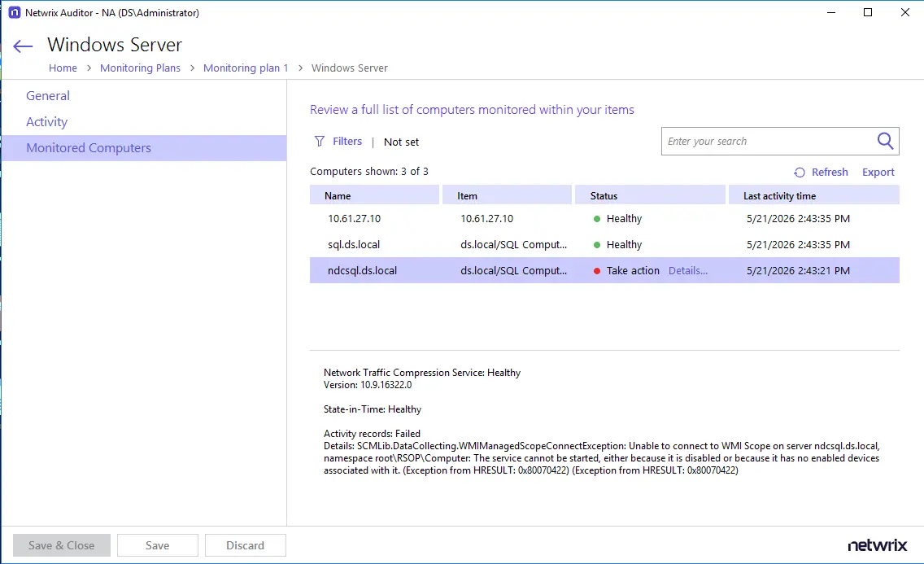
Task: Click the Refresh link
Action: 830,172
